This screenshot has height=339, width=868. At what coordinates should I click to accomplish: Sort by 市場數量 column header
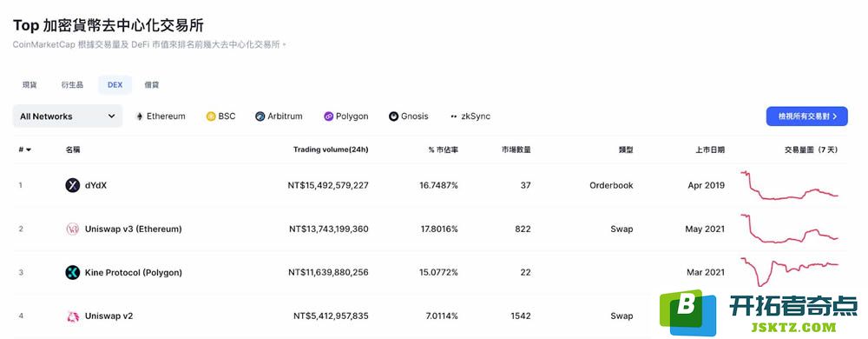[x=516, y=150]
